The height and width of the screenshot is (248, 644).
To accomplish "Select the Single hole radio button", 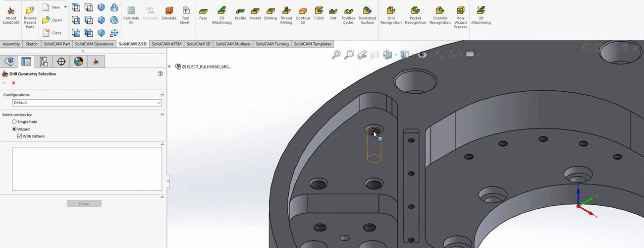I will (x=14, y=122).
